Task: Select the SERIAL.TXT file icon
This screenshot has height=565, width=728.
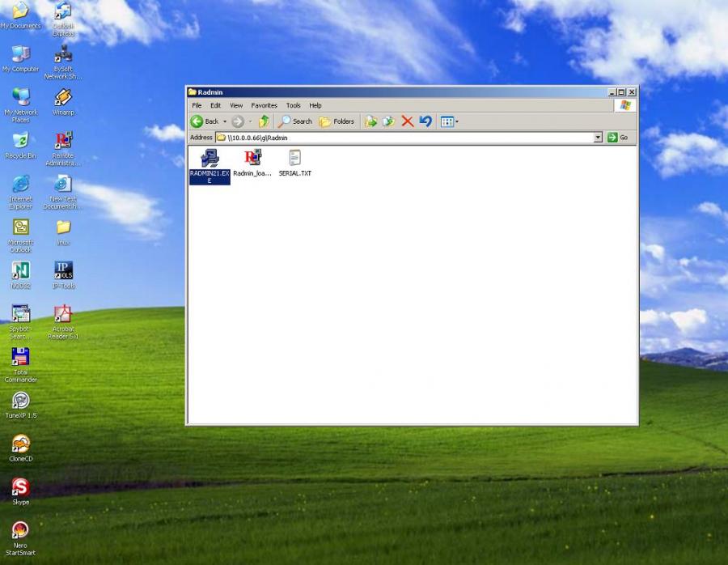Action: click(294, 158)
